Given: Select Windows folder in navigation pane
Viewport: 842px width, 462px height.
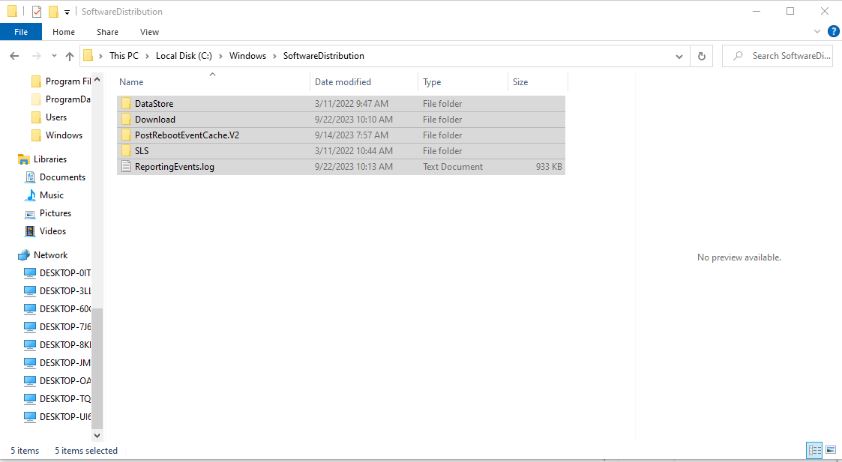Looking at the screenshot, I should tap(57, 135).
